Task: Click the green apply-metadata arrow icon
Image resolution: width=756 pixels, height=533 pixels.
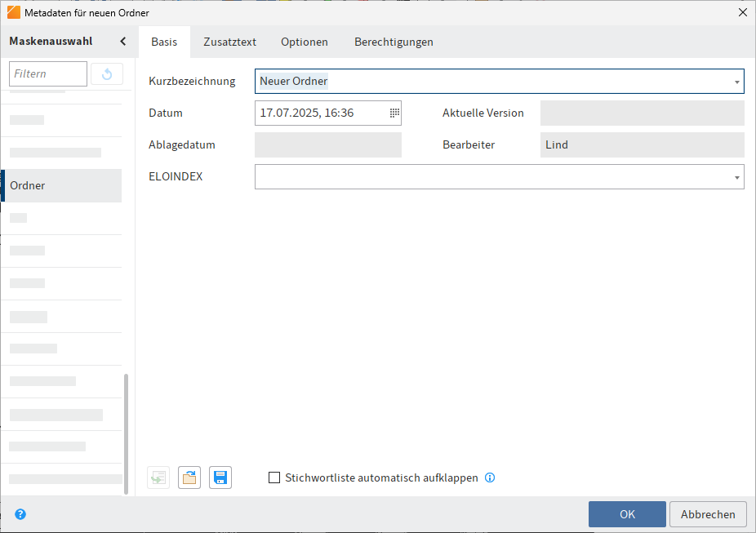Action: pyautogui.click(x=158, y=477)
